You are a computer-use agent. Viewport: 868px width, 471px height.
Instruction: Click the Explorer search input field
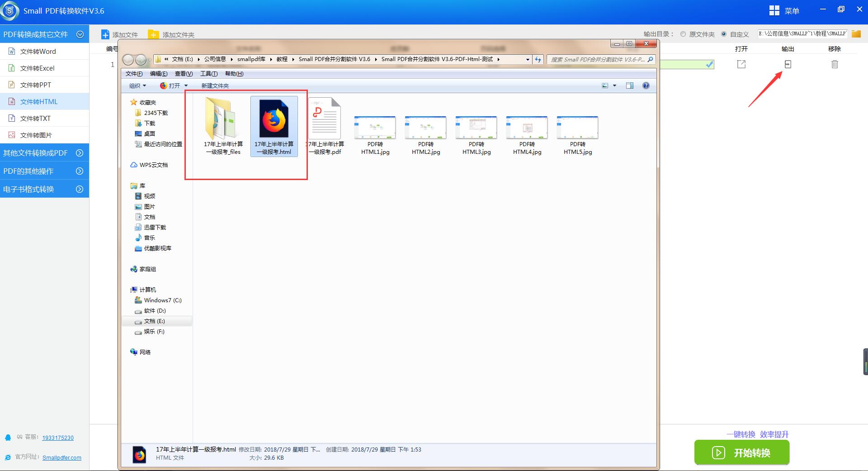[x=597, y=59]
